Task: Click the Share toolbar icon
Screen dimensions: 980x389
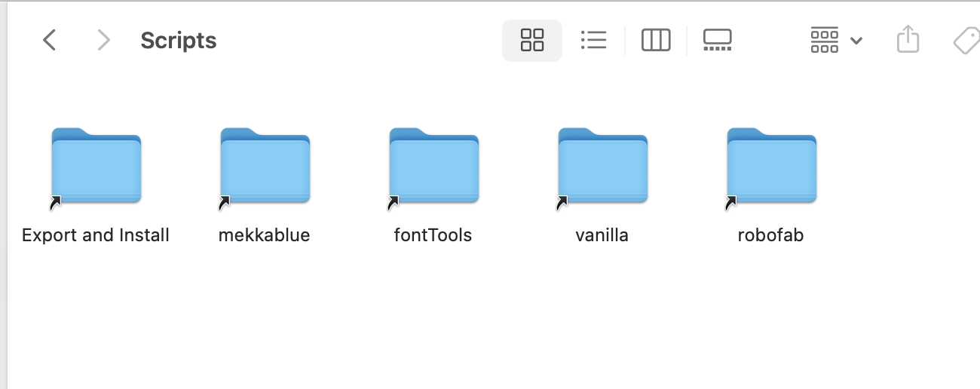Action: (908, 39)
